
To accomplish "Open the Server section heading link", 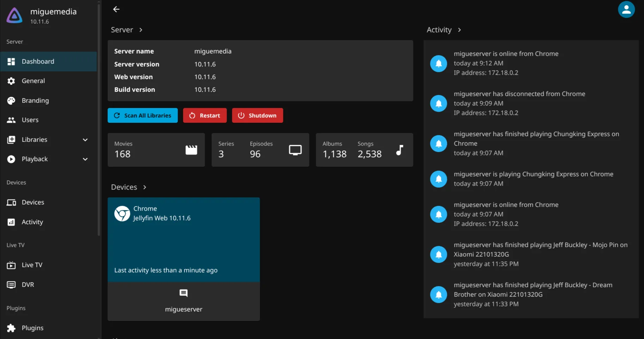I will point(127,30).
